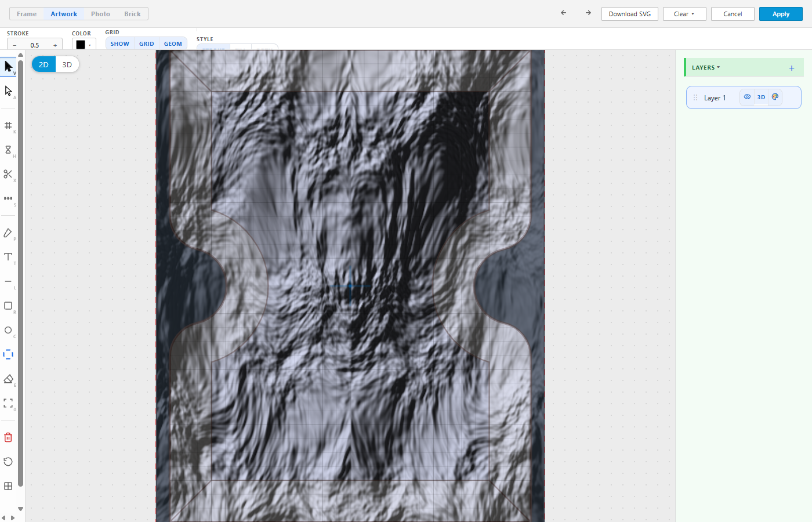Open the Brick tab
The image size is (812, 522).
(132, 14)
